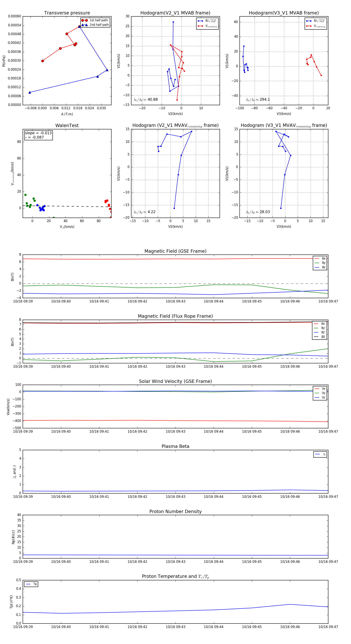351x644 pixels.
Task: Click the 'V_remaining(km/s)' y-axis label in WalenTest
Action: click(12, 173)
